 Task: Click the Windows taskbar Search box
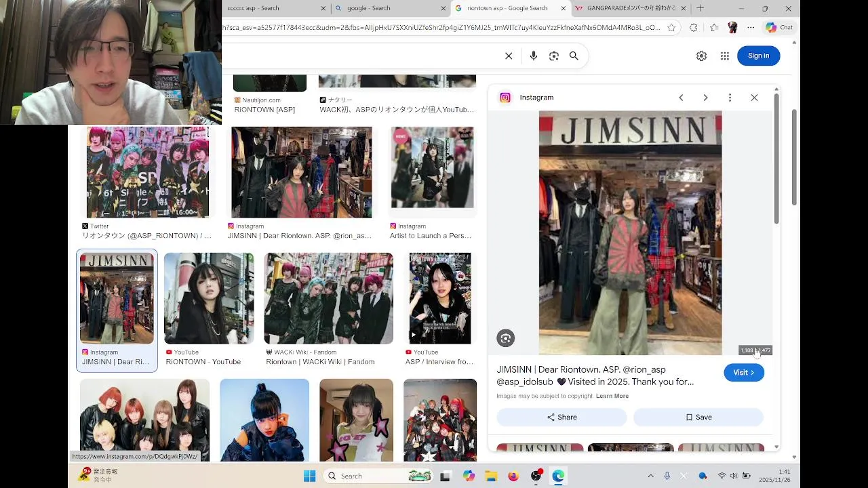tap(380, 476)
